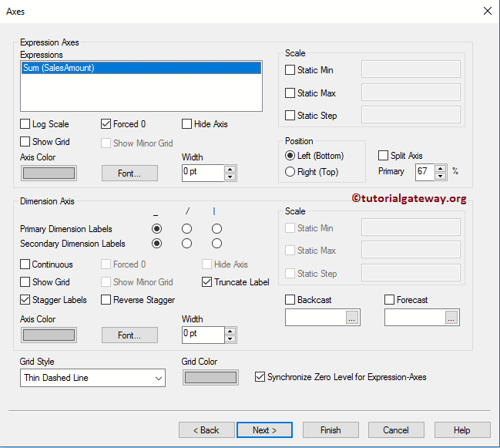Image resolution: width=500 pixels, height=448 pixels.
Task: Check the Static Min box in Expression Scale
Action: [290, 70]
